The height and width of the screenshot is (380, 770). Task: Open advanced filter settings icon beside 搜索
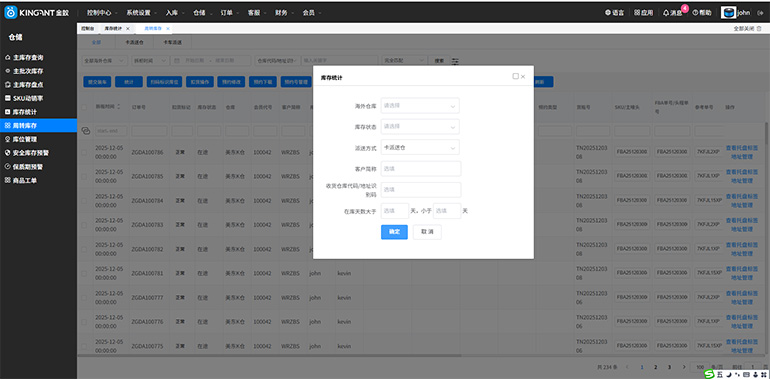(455, 61)
